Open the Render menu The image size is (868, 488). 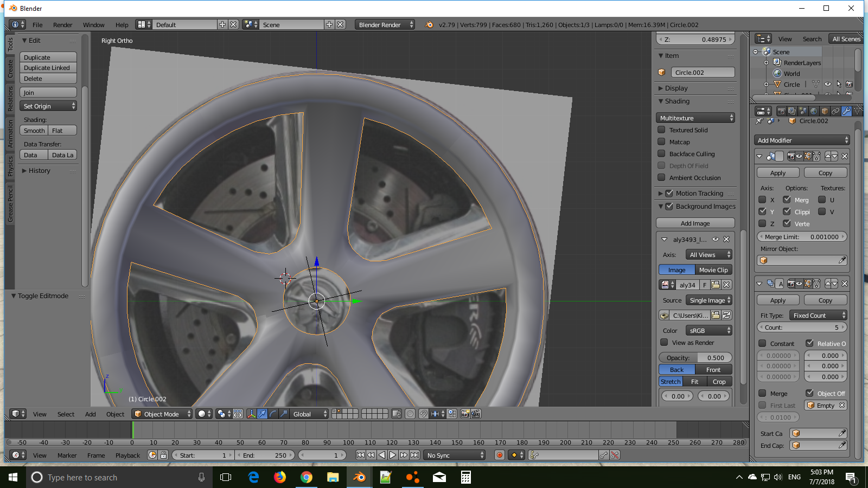tap(63, 25)
